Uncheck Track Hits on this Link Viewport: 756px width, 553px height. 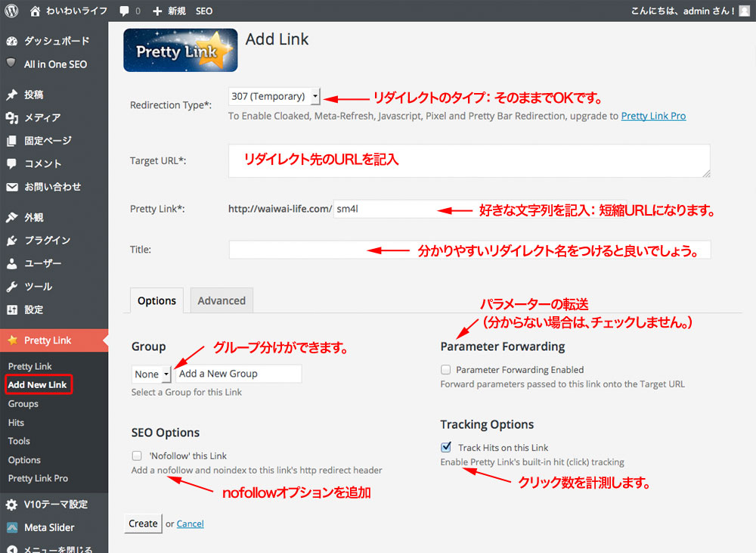[x=446, y=447]
